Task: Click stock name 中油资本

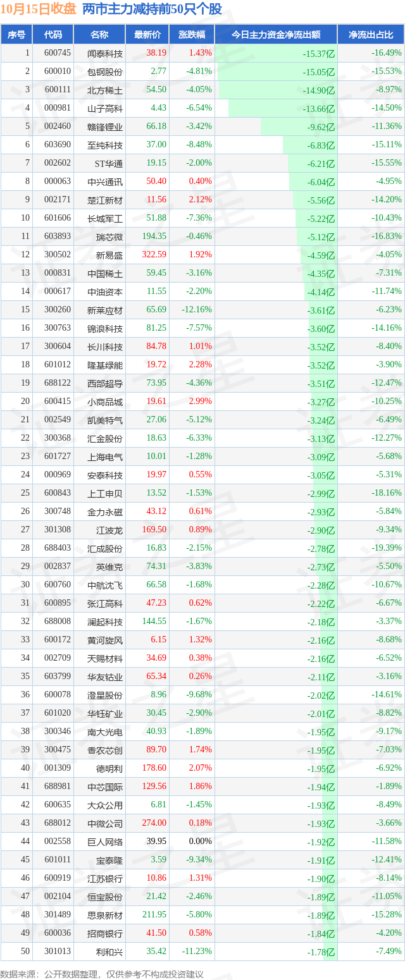Action: [x=105, y=291]
